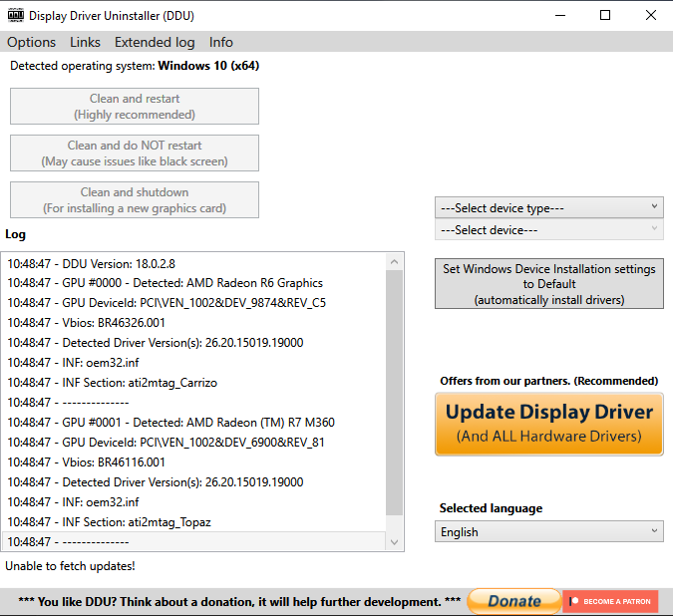Click Clean and do NOT restart button
673x616 pixels.
(135, 154)
